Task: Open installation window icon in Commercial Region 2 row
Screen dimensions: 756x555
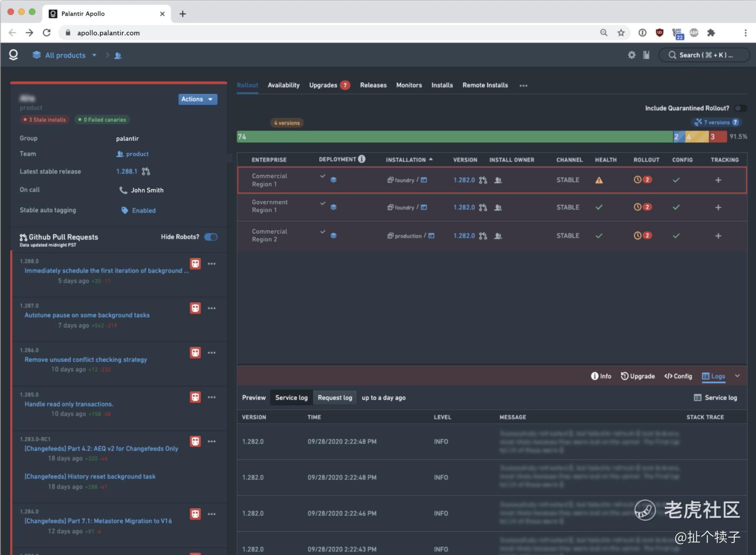Action: (431, 236)
